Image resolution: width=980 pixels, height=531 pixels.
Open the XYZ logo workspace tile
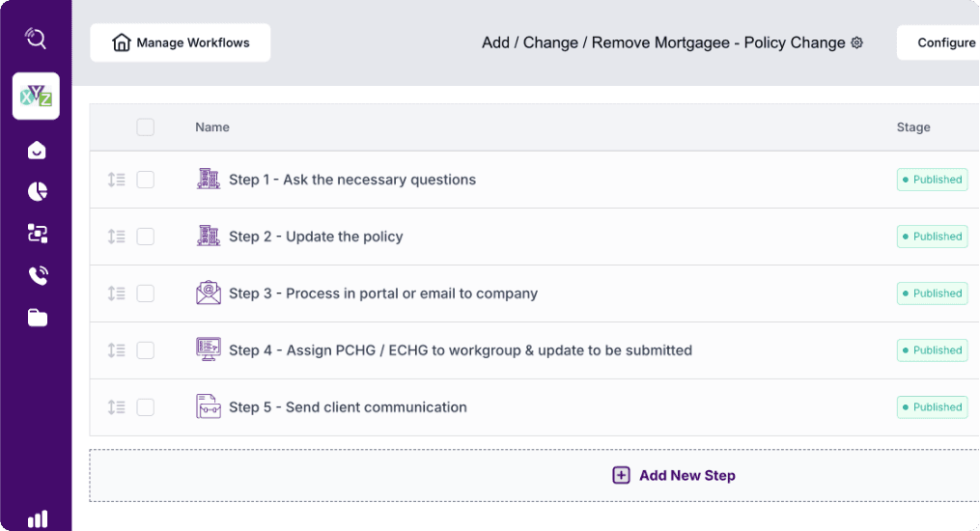pos(36,97)
